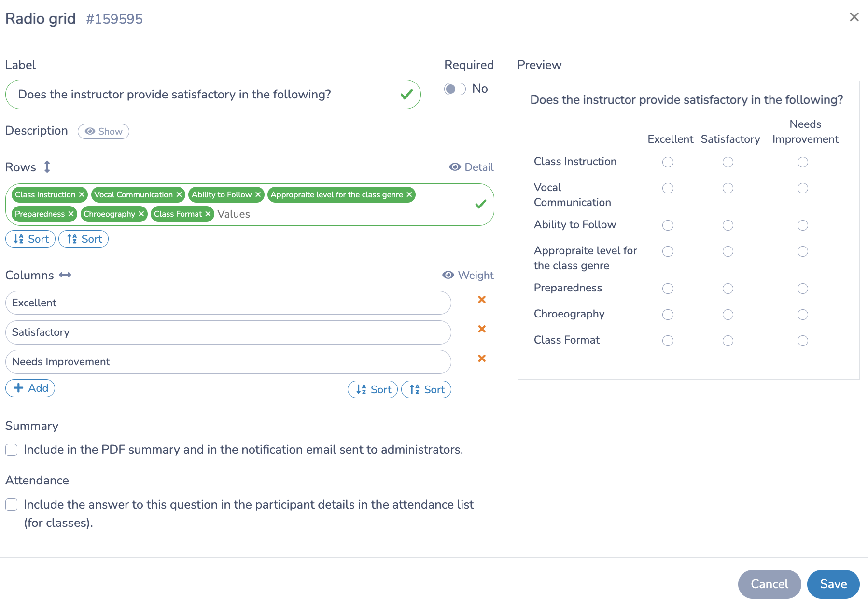Select Satisfactory for Chroeography

coord(728,315)
